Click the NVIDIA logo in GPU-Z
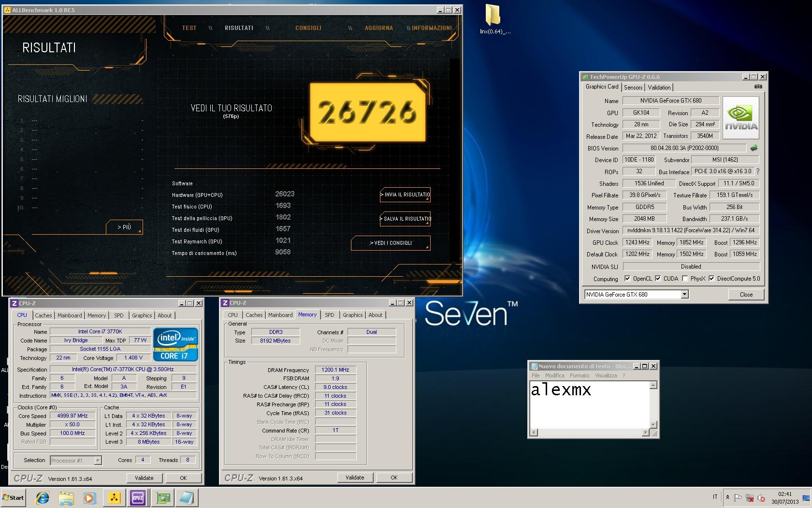The height and width of the screenshot is (508, 812). [x=741, y=118]
